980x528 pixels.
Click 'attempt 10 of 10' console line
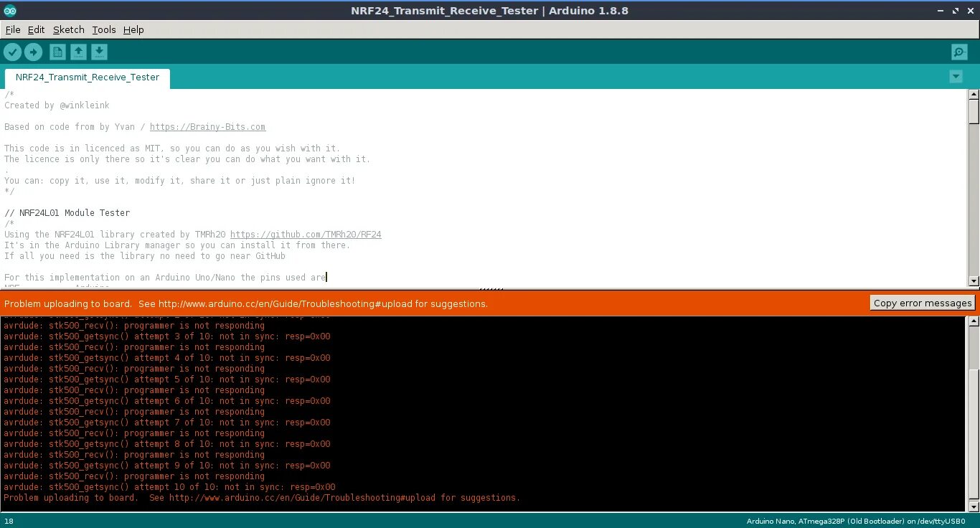(169, 487)
